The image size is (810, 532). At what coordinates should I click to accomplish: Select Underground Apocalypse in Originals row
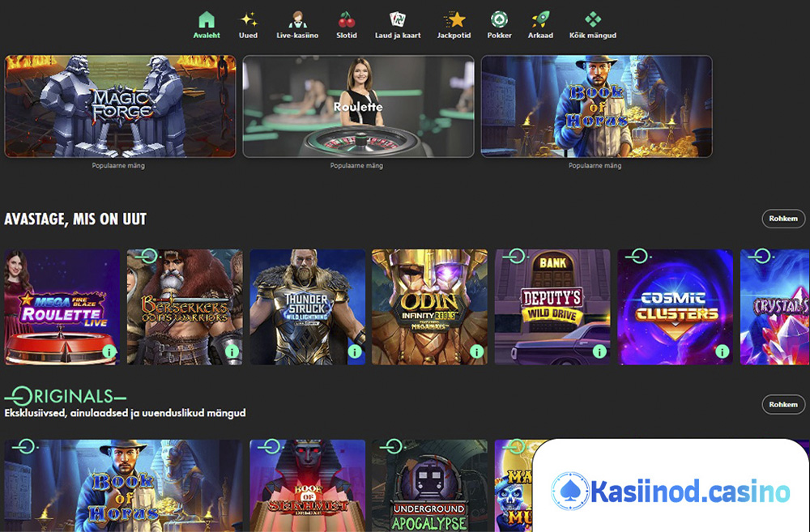click(x=429, y=486)
